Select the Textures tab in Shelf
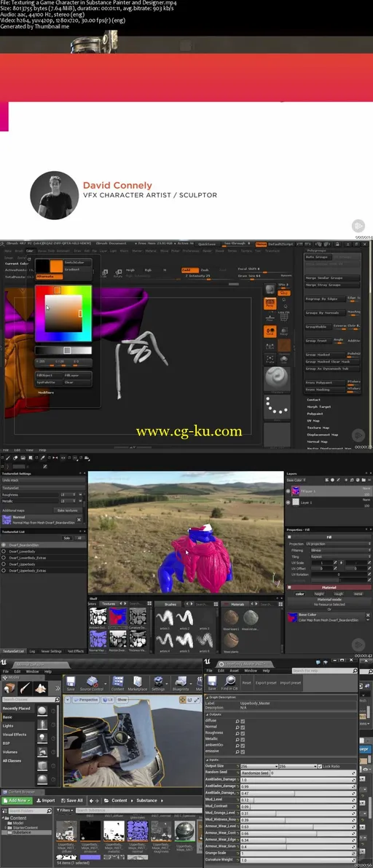Viewport: 373px width, 868px height. click(x=109, y=604)
